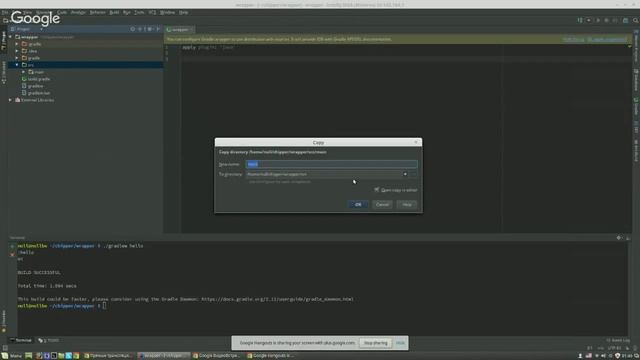Expand the .idea folder node
This screenshot has height=360, width=640.
pyautogui.click(x=17, y=51)
